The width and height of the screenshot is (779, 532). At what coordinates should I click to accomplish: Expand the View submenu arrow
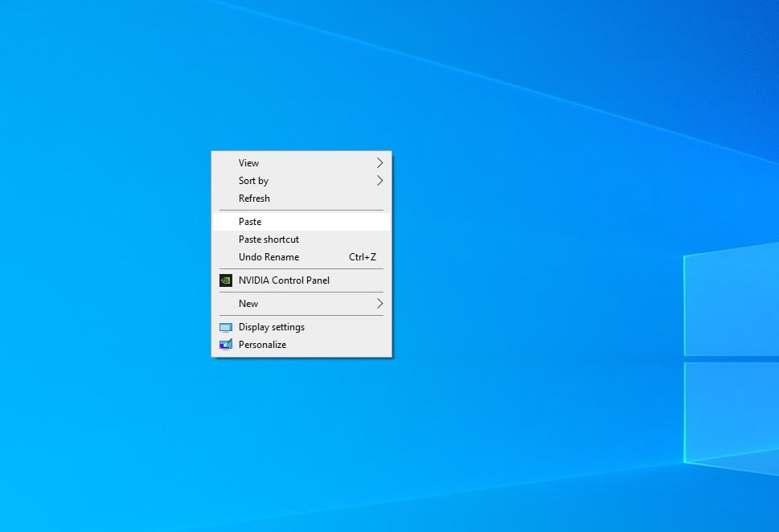(380, 163)
